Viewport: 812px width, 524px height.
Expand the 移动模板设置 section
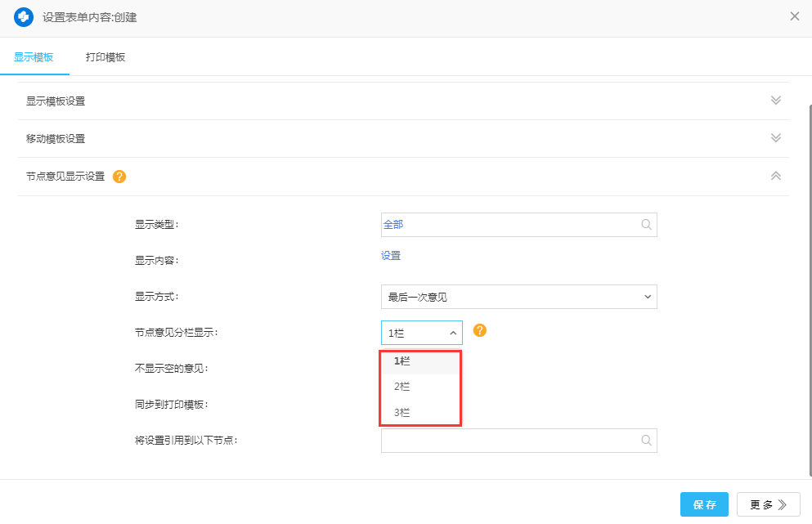pyautogui.click(x=775, y=138)
